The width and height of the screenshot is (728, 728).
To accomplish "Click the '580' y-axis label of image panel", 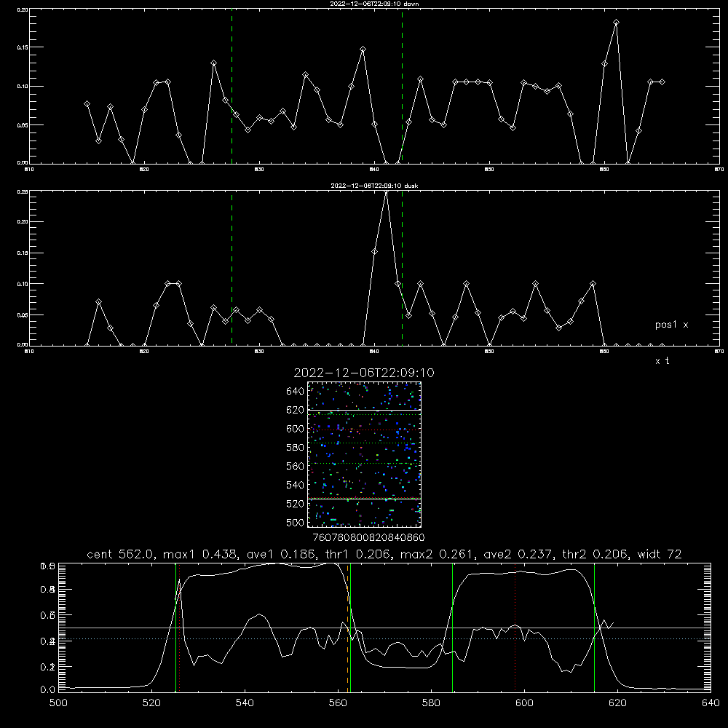I will [x=296, y=448].
